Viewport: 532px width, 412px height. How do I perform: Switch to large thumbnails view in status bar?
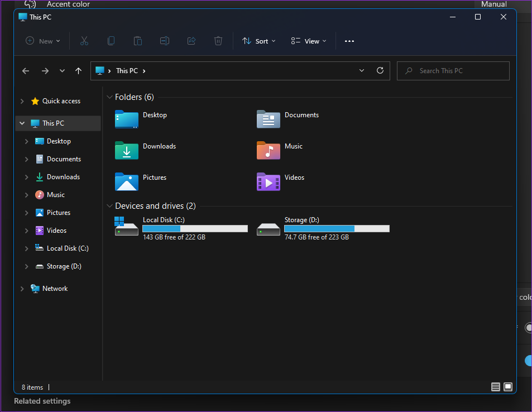pyautogui.click(x=508, y=386)
